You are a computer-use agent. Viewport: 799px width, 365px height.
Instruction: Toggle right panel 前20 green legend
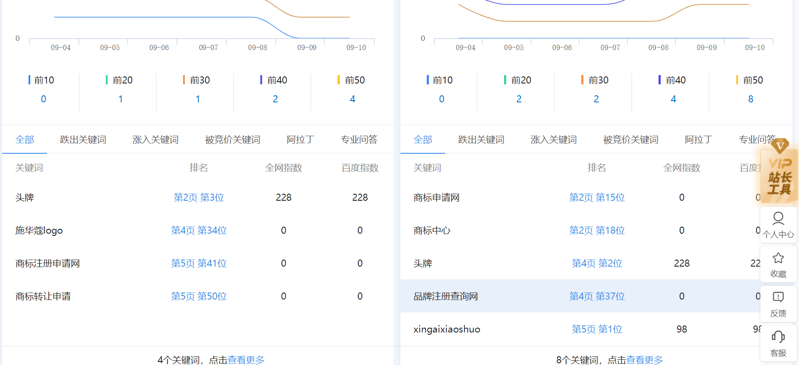click(517, 80)
